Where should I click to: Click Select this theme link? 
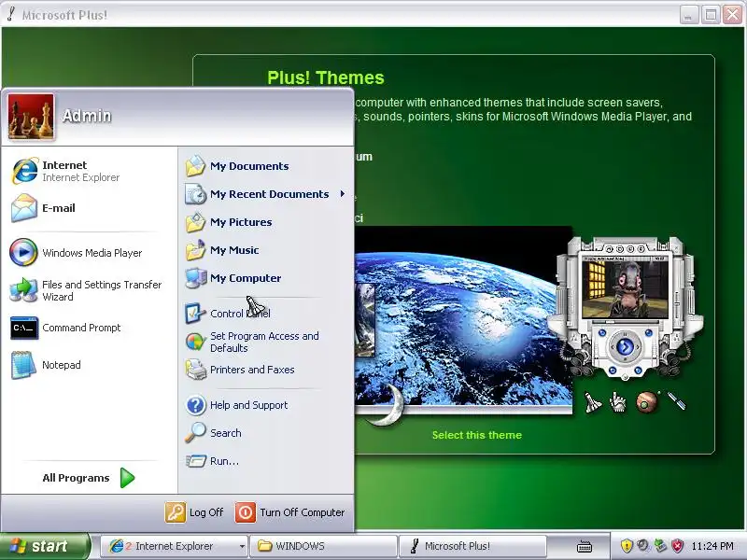(x=477, y=435)
